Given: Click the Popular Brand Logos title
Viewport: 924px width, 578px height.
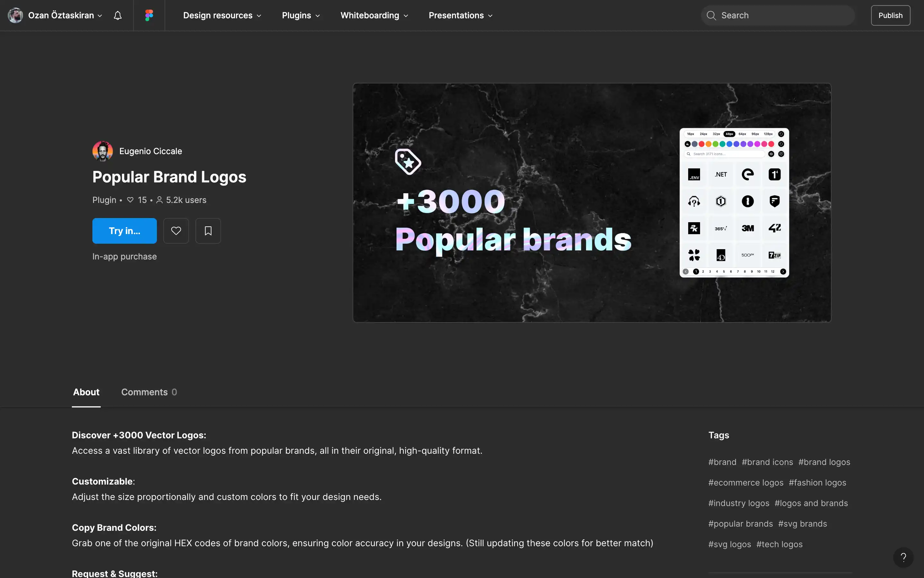Looking at the screenshot, I should coord(169,177).
